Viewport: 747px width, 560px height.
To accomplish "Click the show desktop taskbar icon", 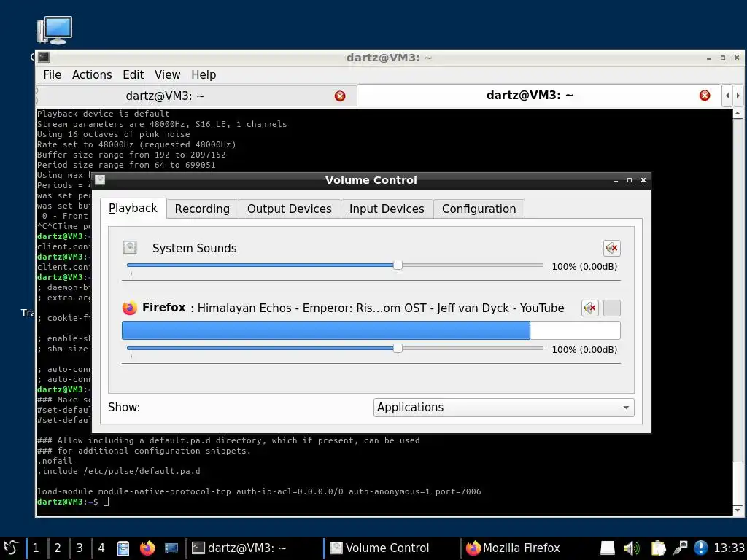I will coord(171,548).
